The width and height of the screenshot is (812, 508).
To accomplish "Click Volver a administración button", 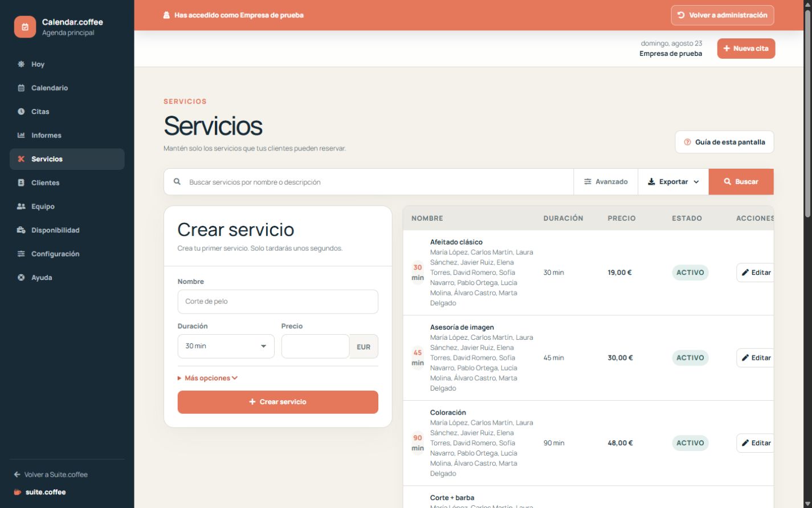I will tap(723, 15).
